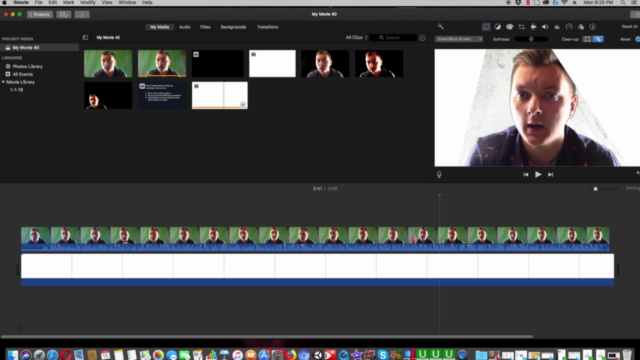Open clip filter and audio effects
640x360 pixels.
tap(581, 27)
